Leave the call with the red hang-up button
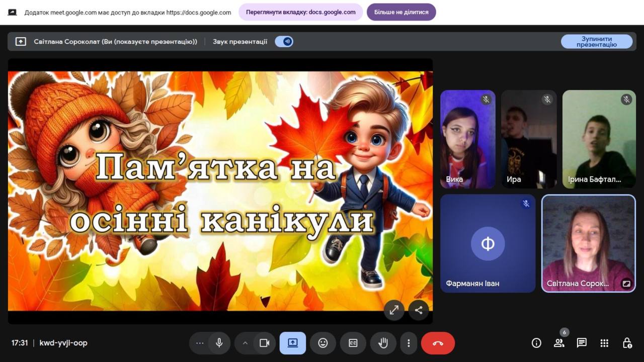Image resolution: width=644 pixels, height=362 pixels. click(x=438, y=343)
